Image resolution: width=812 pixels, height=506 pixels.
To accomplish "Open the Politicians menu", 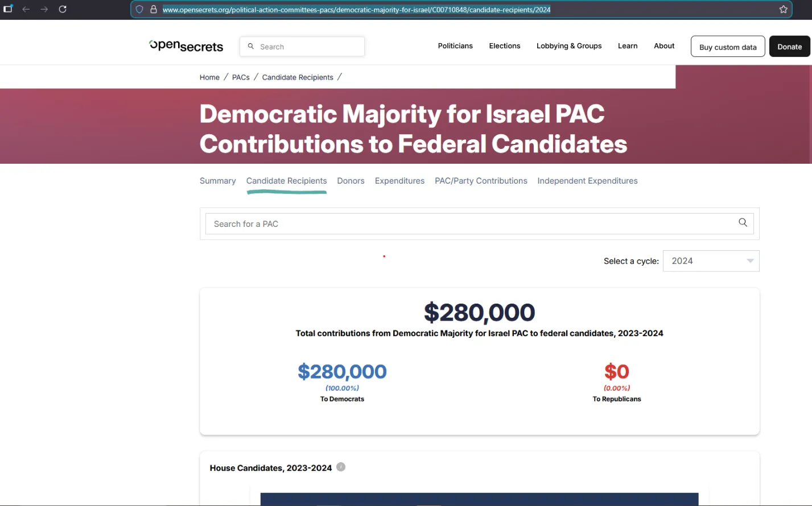I will point(455,46).
